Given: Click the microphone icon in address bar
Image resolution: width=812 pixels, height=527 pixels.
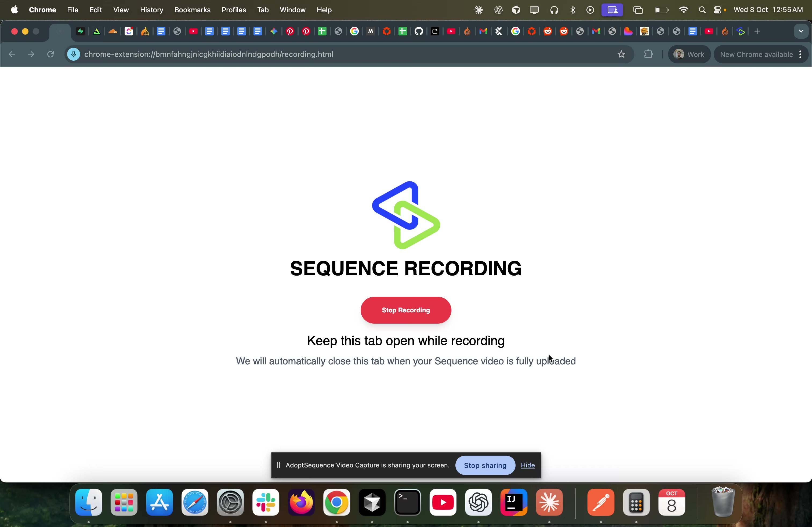Looking at the screenshot, I should 74,54.
